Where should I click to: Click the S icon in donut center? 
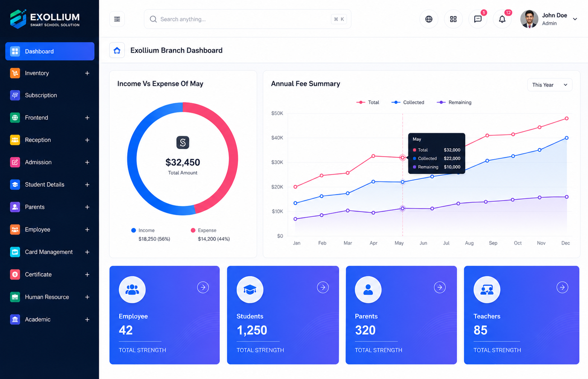click(x=183, y=143)
